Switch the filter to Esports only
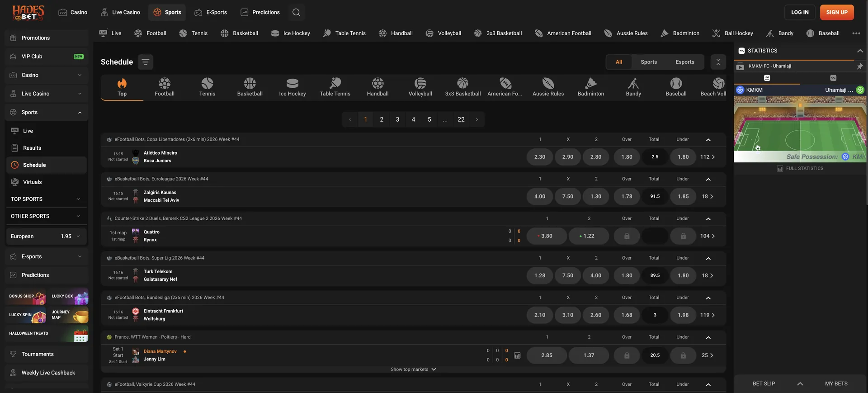The height and width of the screenshot is (393, 868). pos(685,62)
